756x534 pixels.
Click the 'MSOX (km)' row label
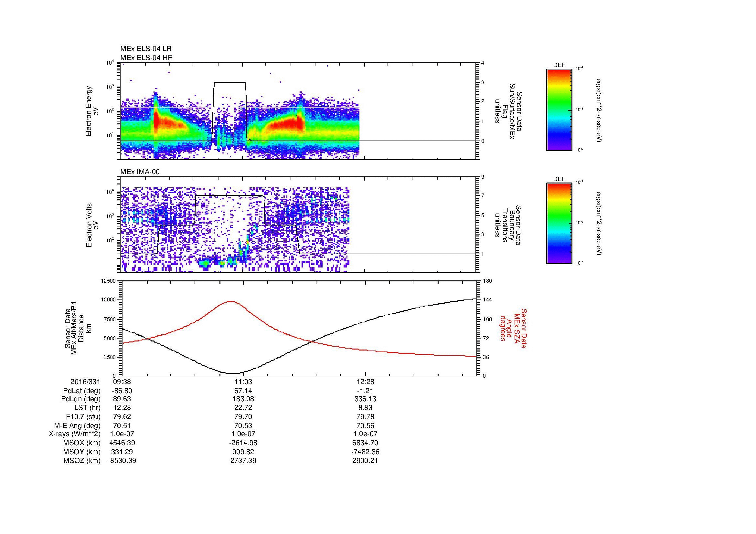82,443
